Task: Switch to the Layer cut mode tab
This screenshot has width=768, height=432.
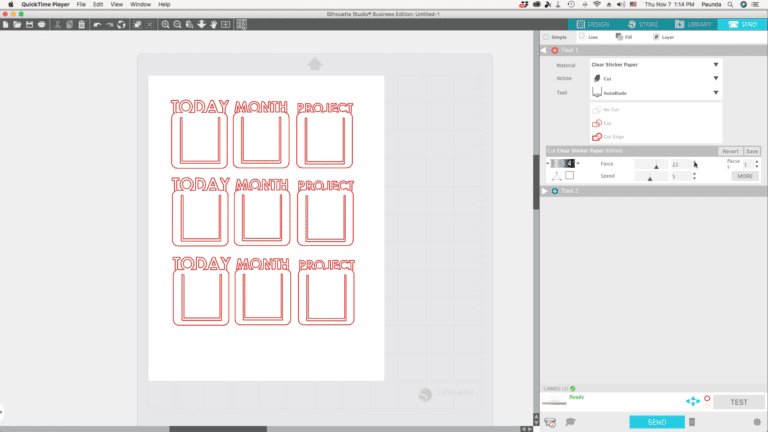Action: coord(664,37)
